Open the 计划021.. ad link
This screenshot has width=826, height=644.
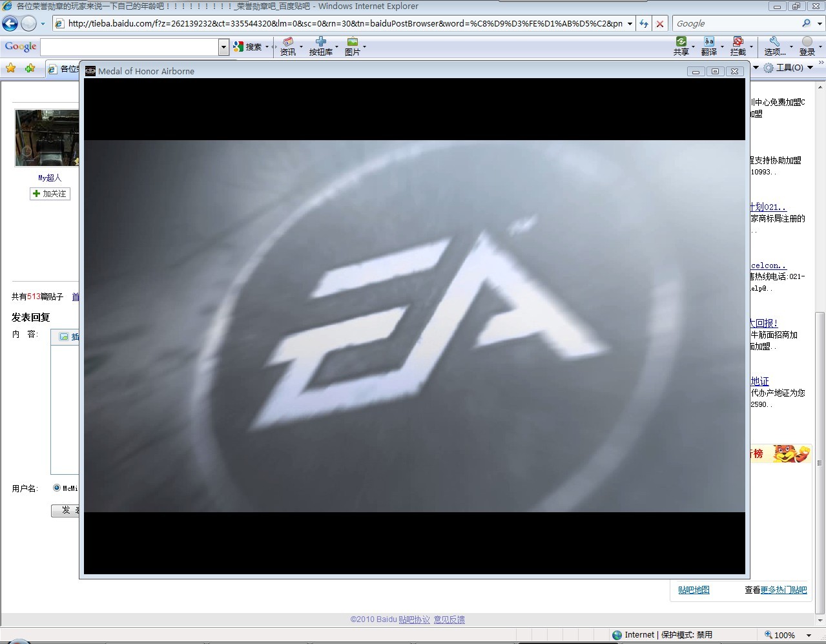(x=769, y=207)
